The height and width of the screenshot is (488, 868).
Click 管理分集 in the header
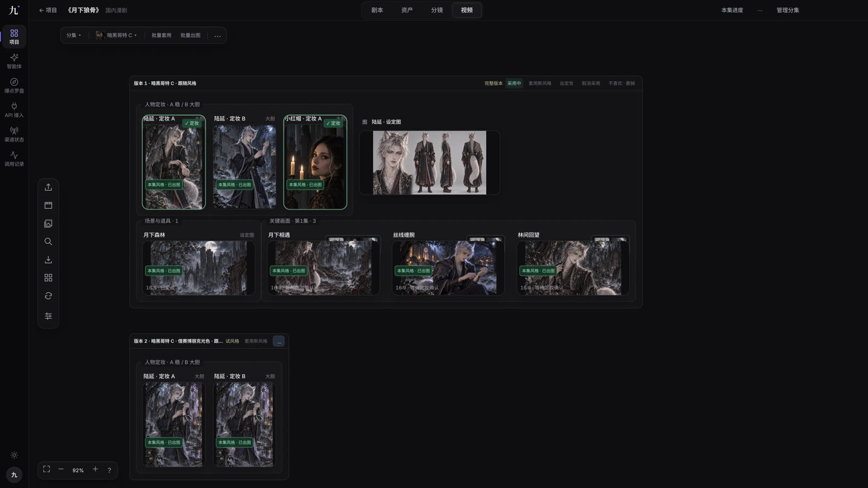(788, 10)
